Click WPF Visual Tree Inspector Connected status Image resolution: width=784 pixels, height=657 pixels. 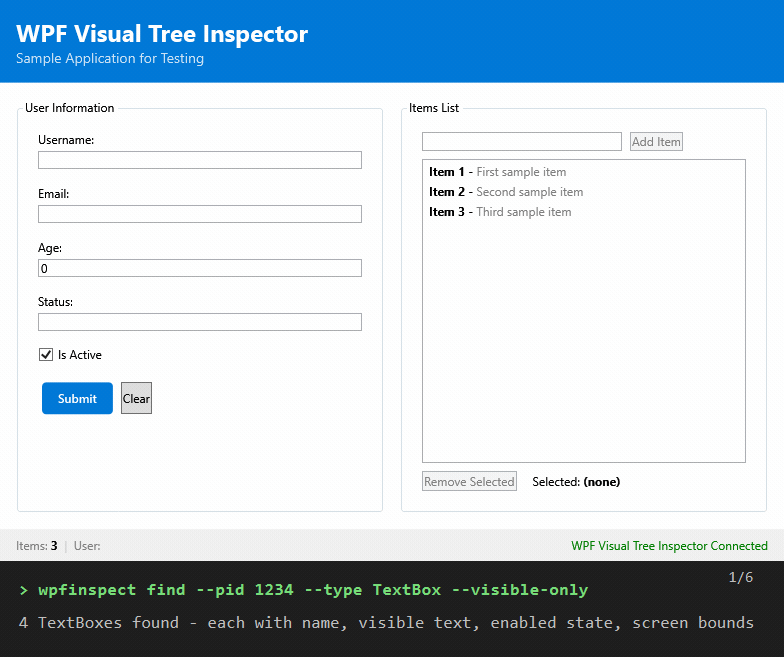669,546
